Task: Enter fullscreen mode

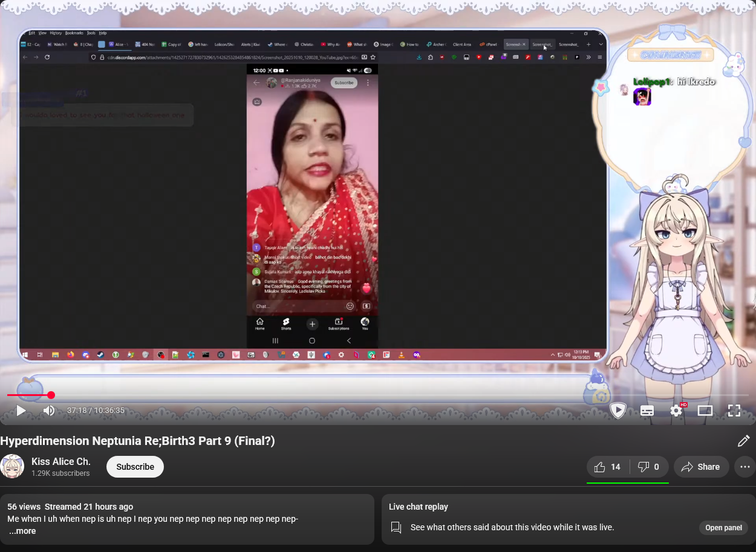Action: [734, 411]
